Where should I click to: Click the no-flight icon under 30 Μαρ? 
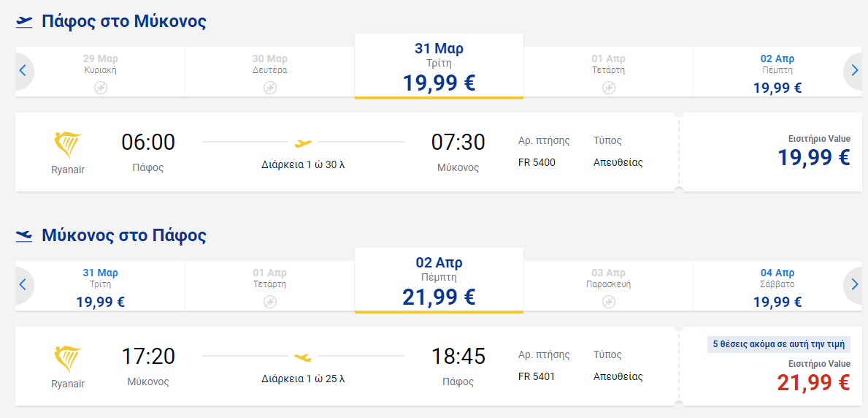pyautogui.click(x=269, y=88)
